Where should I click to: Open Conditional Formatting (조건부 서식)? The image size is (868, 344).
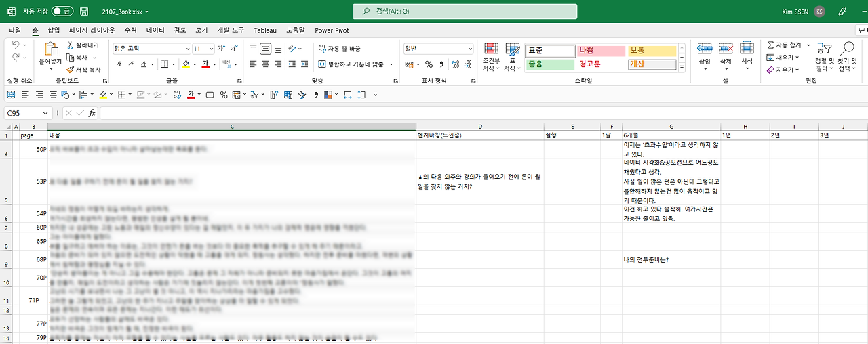(x=492, y=58)
